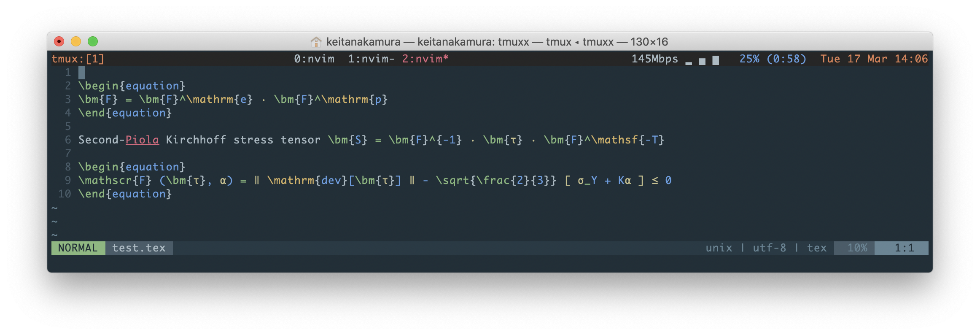Click \mathrm{dev} on line 9
The height and width of the screenshot is (335, 980).
(307, 180)
